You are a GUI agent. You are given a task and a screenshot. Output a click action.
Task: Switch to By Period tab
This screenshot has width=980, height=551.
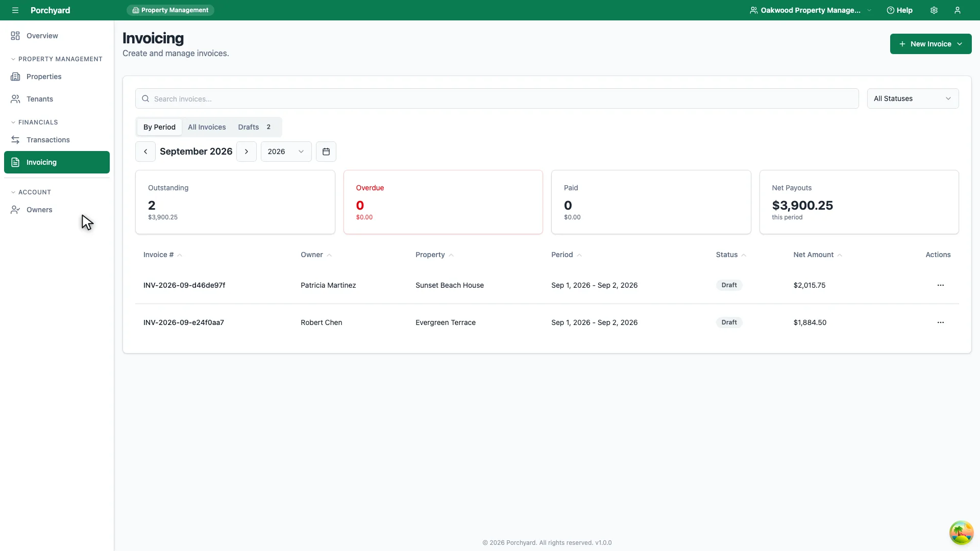pyautogui.click(x=159, y=127)
